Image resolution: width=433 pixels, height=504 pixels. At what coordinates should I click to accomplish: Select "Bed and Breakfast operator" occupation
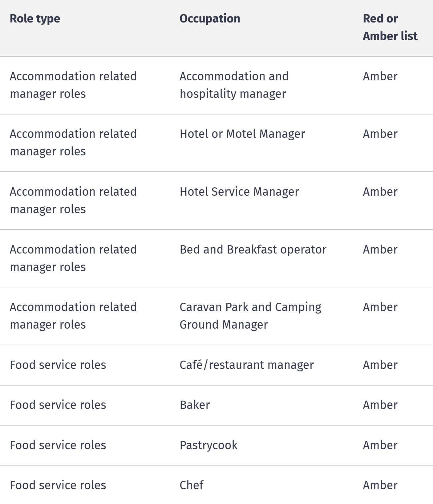click(253, 250)
